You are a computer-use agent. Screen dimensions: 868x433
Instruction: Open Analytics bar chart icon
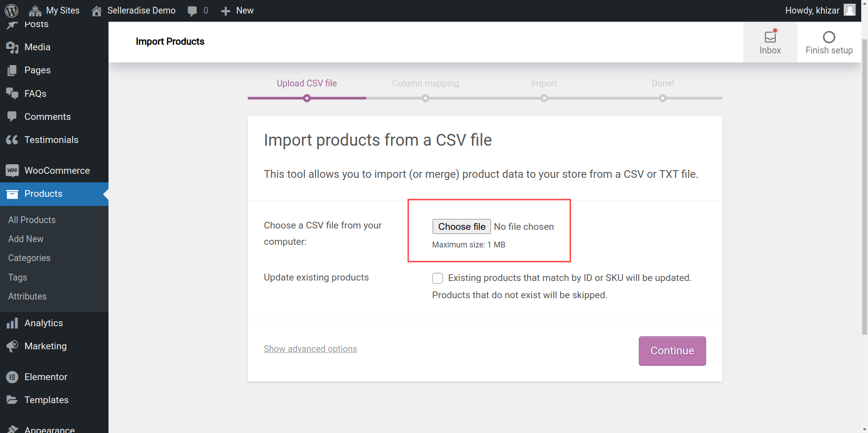pos(12,323)
